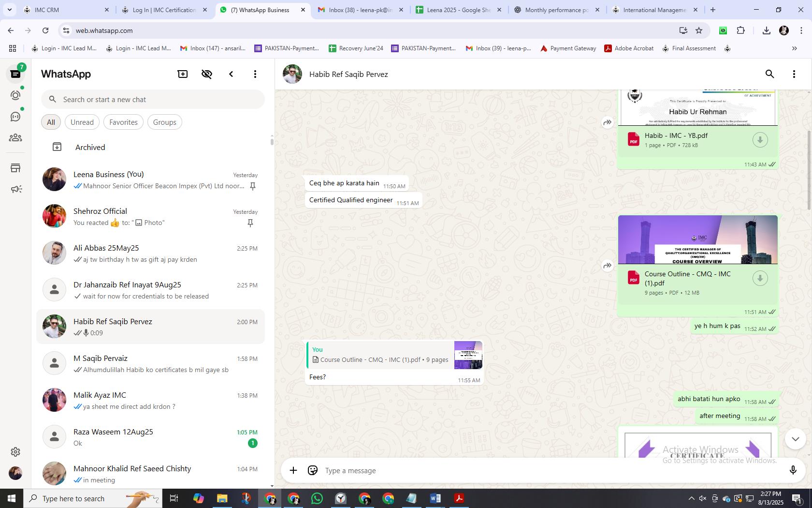Open the Chrome downloads icon
Screen dimensions: 812x508
tap(766, 30)
